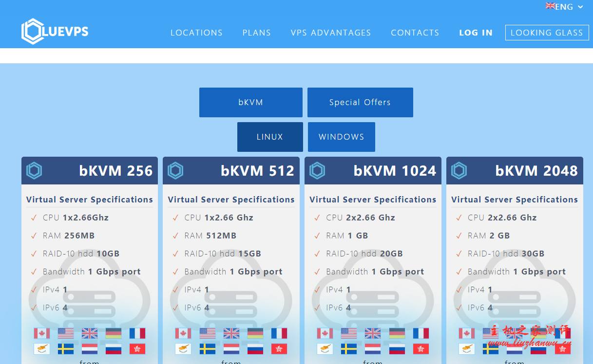Viewport: 593px width, 364px height.
Task: Select Netherlands flag in bKVM 256 card
Action: (x=90, y=349)
